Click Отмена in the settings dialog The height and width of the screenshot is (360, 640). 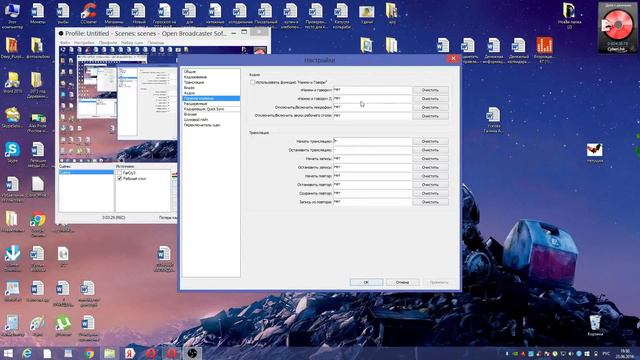click(x=402, y=282)
